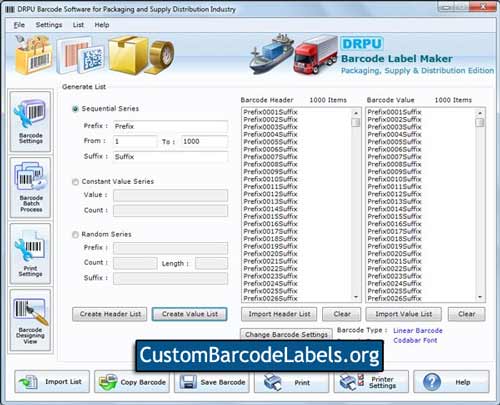The image size is (500, 405).
Task: Click the Random Series Count field
Action: tap(135, 263)
